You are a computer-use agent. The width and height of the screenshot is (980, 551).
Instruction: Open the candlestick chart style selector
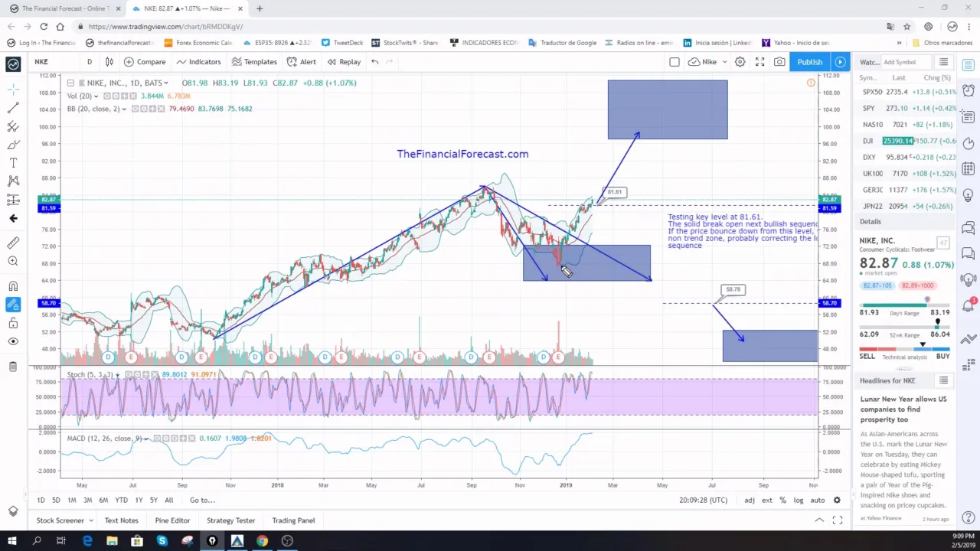[x=109, y=62]
